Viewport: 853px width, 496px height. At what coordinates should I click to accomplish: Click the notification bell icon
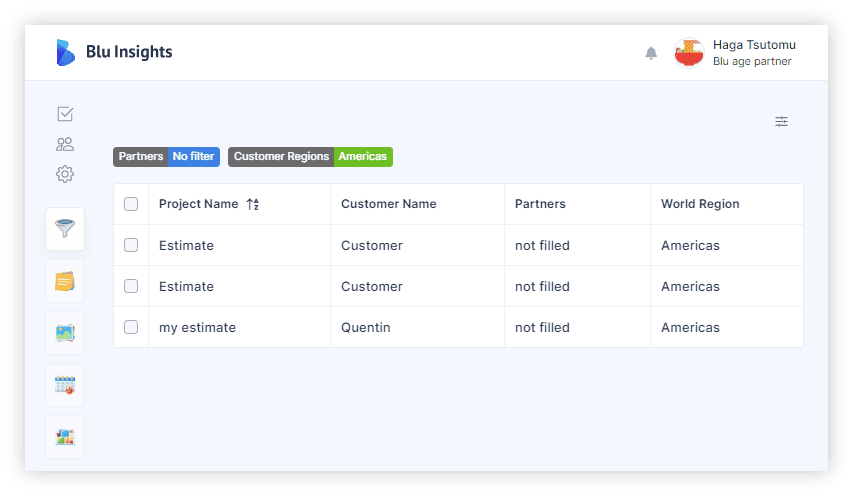pyautogui.click(x=651, y=53)
